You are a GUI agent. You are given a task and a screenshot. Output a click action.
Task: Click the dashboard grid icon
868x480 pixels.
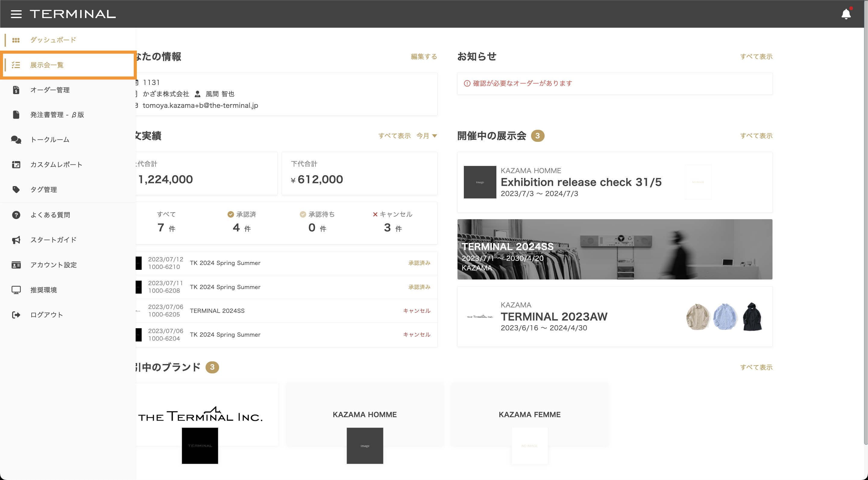click(16, 40)
